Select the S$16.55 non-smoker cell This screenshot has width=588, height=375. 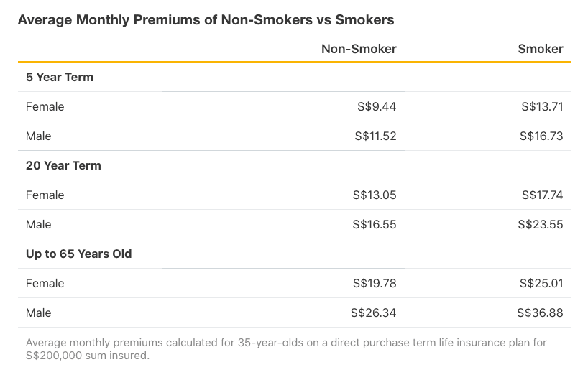click(374, 224)
